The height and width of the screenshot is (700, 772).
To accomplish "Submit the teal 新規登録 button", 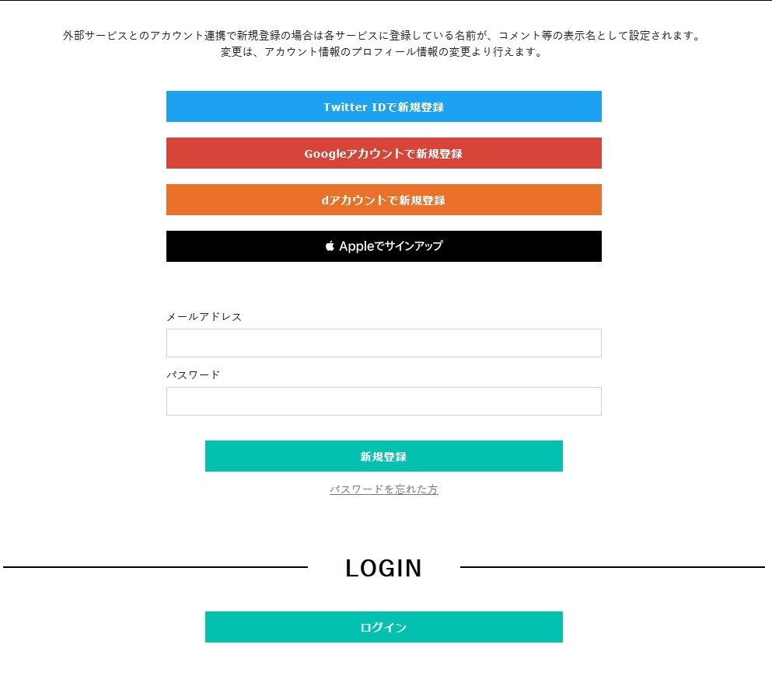I will click(383, 456).
